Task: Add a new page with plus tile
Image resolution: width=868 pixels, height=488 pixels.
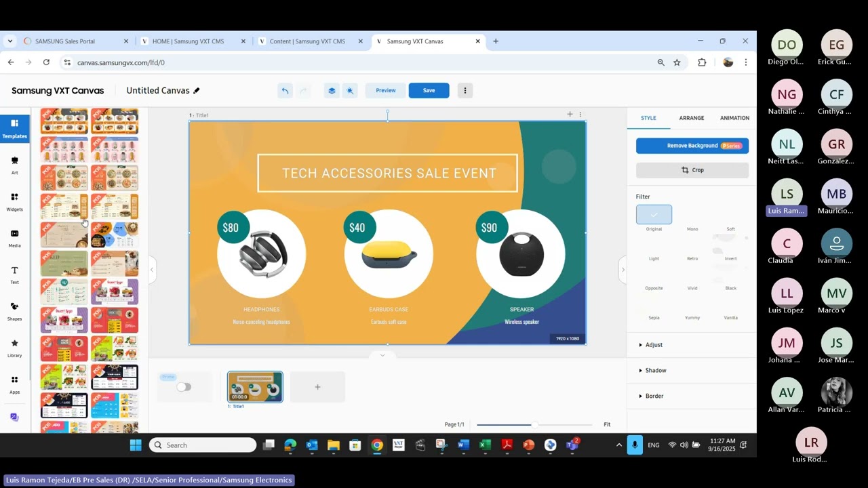Action: click(x=317, y=387)
